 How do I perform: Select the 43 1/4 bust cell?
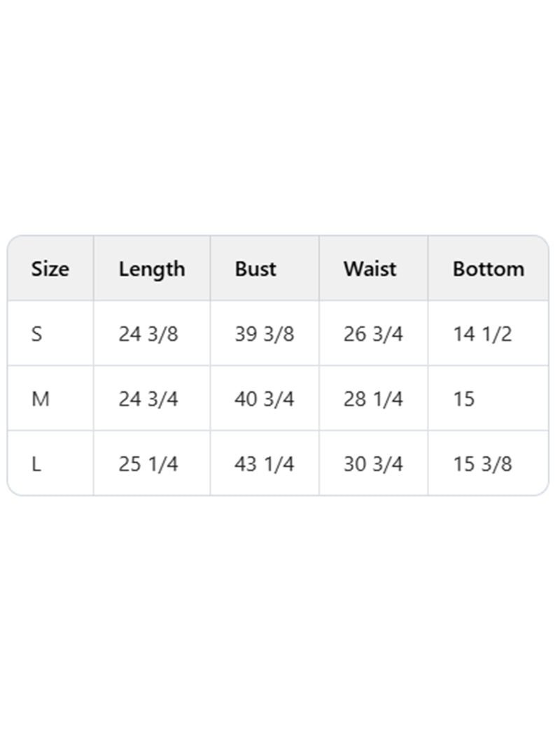click(264, 463)
